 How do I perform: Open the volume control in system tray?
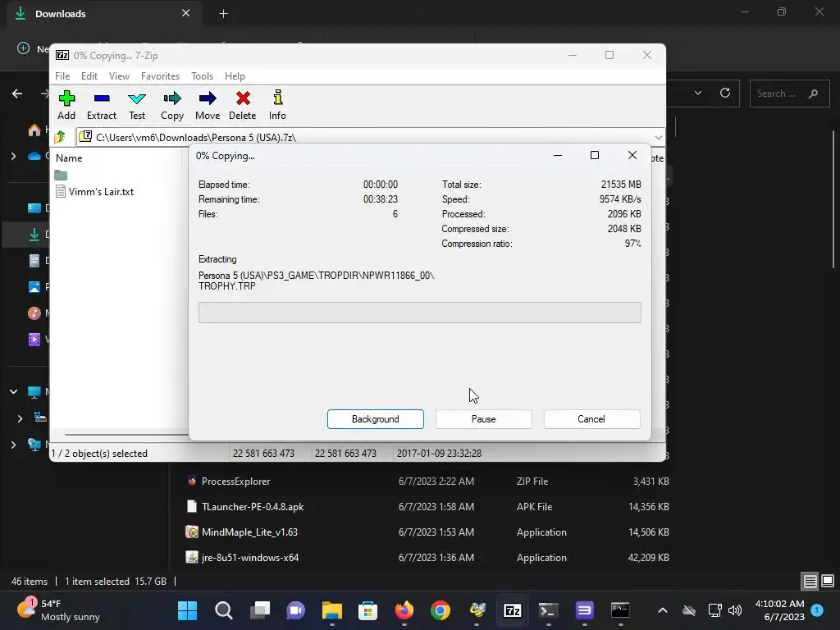[x=735, y=610]
